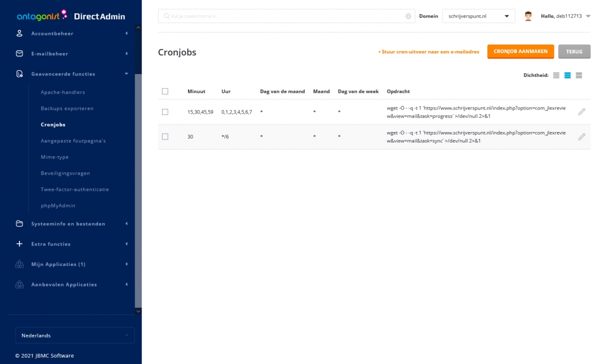This screenshot has width=600, height=364.
Task: Open the Domein dropdown showing schrijverspunt.nl
Action: 478,16
